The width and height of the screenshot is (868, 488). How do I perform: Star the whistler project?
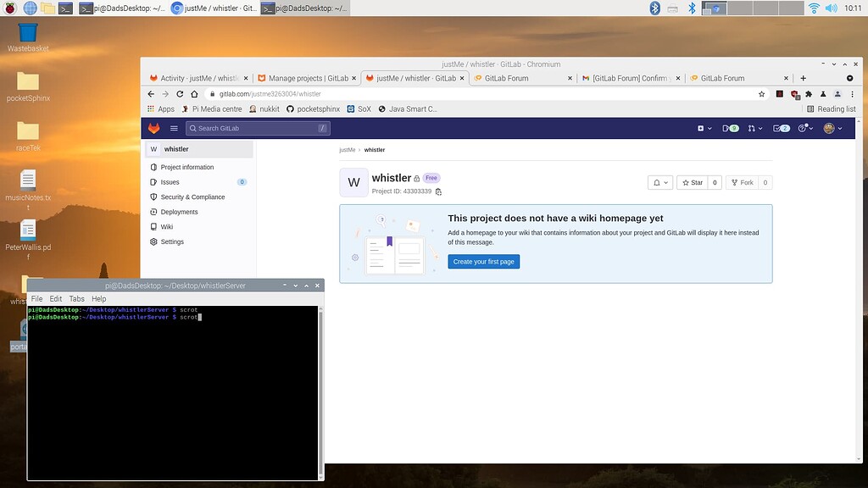tap(693, 182)
